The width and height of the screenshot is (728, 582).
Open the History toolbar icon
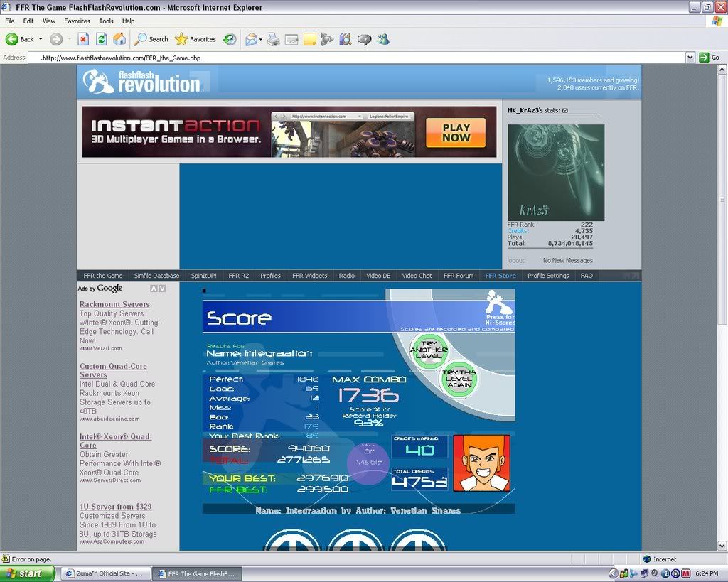pos(230,39)
